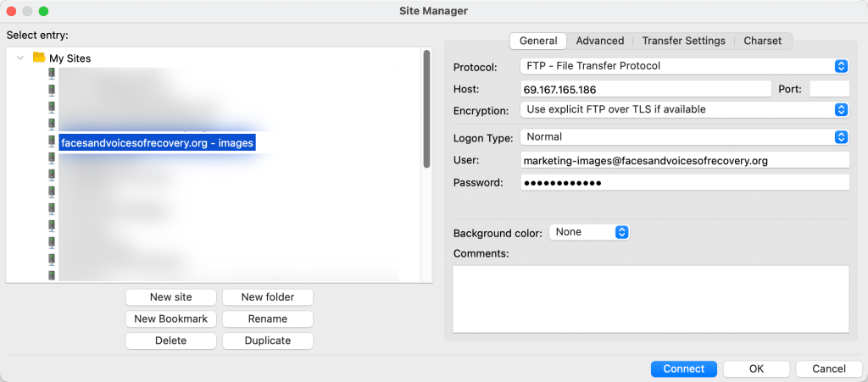Open the Charset tab
Image resolution: width=868 pixels, height=382 pixels.
[763, 41]
